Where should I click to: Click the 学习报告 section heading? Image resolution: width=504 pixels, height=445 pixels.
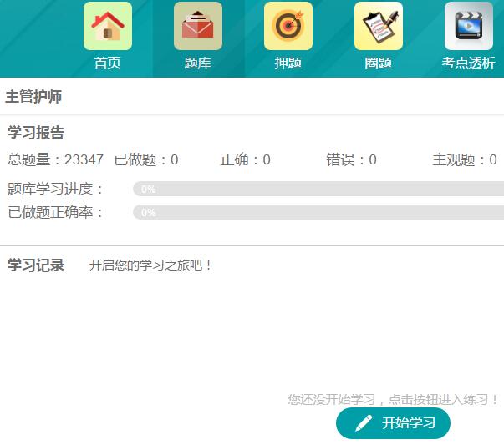tap(36, 133)
